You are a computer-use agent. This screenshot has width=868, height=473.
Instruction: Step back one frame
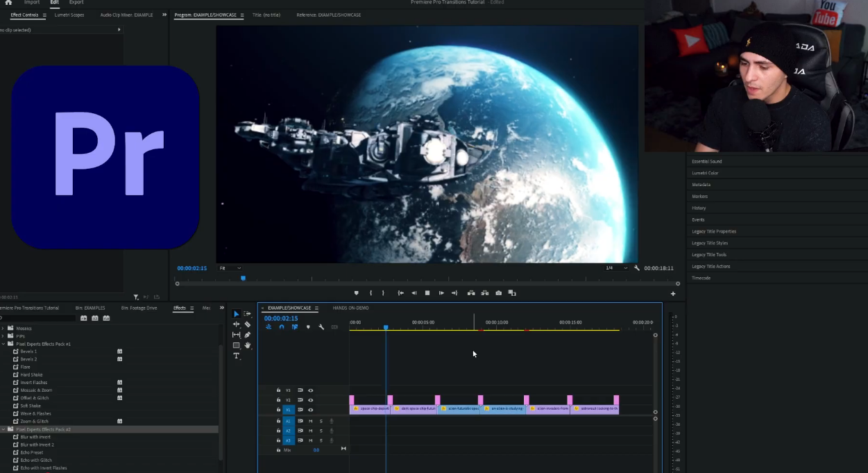coord(414,293)
